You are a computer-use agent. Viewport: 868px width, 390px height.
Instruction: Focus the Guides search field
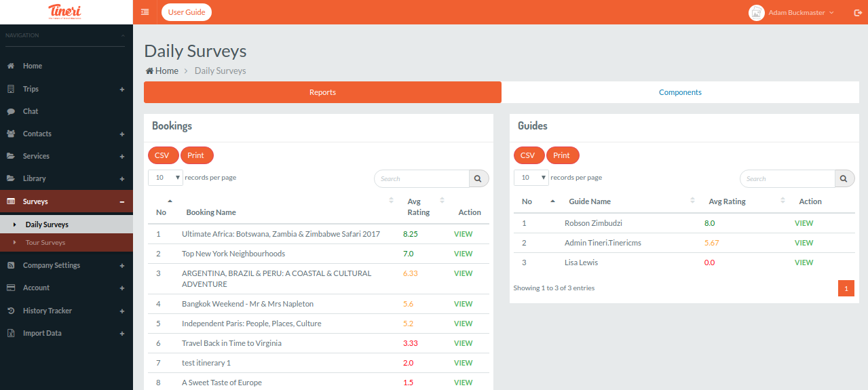(x=787, y=179)
